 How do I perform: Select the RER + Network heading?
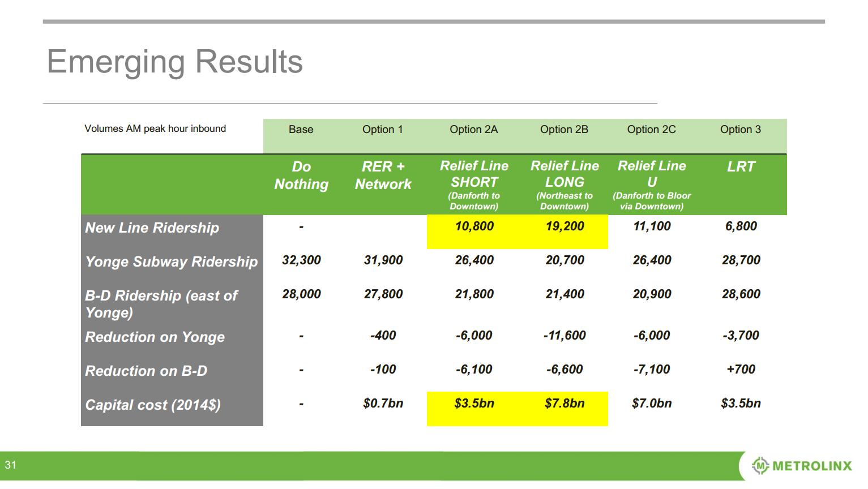[x=383, y=175]
